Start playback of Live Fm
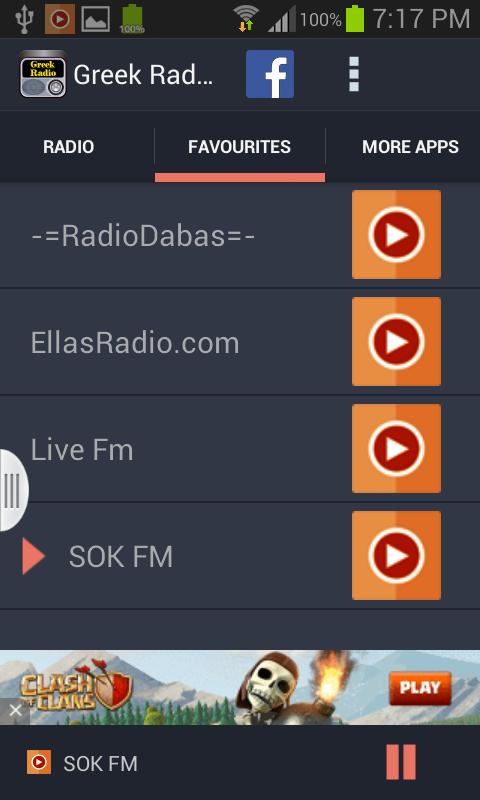This screenshot has height=800, width=480. [396, 448]
